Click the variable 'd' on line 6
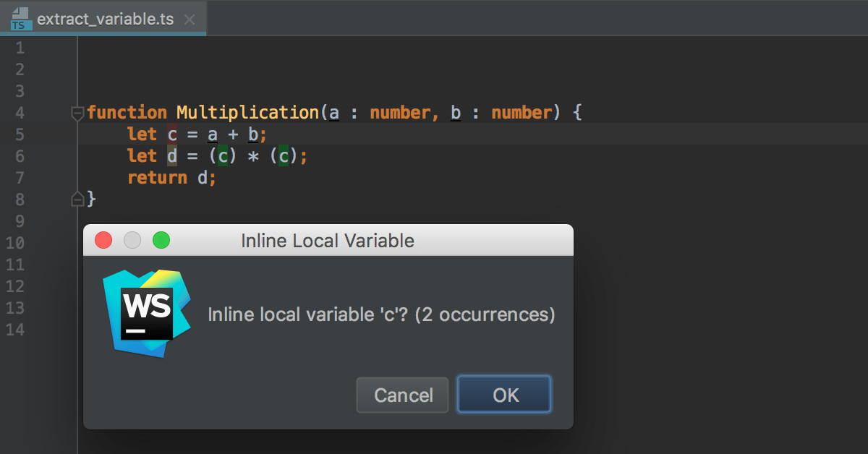 pos(172,155)
